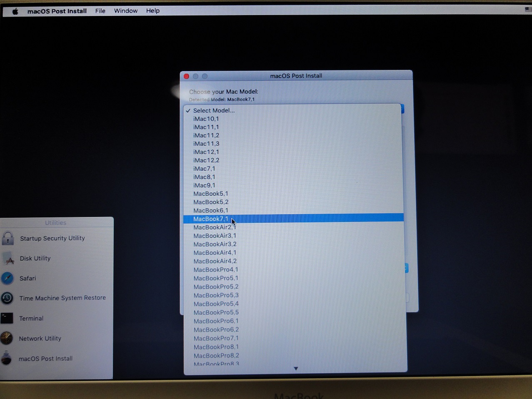This screenshot has height=399, width=532.
Task: Open the Apple menu
Action: pyautogui.click(x=15, y=11)
